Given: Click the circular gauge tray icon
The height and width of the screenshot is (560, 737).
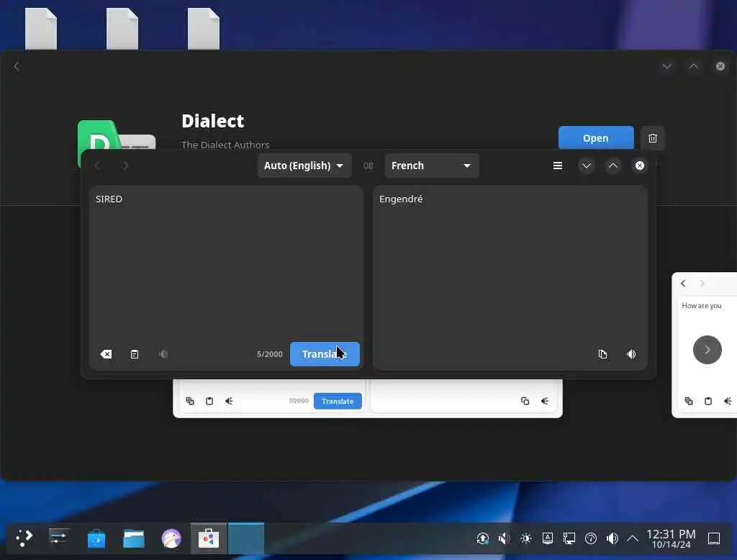Looking at the screenshot, I should coord(591,538).
